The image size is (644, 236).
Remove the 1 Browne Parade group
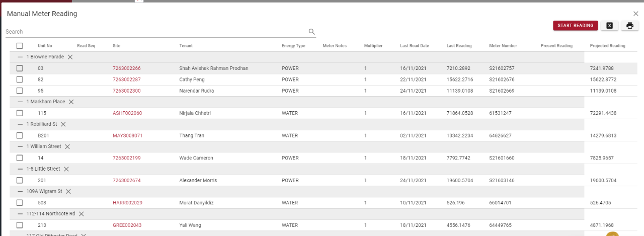70,57
